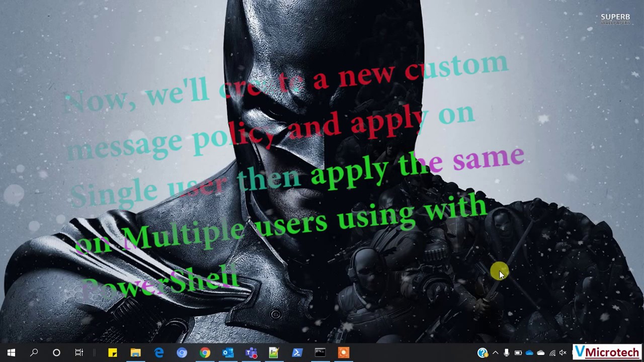The width and height of the screenshot is (644, 362).
Task: Open taskbar search magnifier
Action: point(34,353)
